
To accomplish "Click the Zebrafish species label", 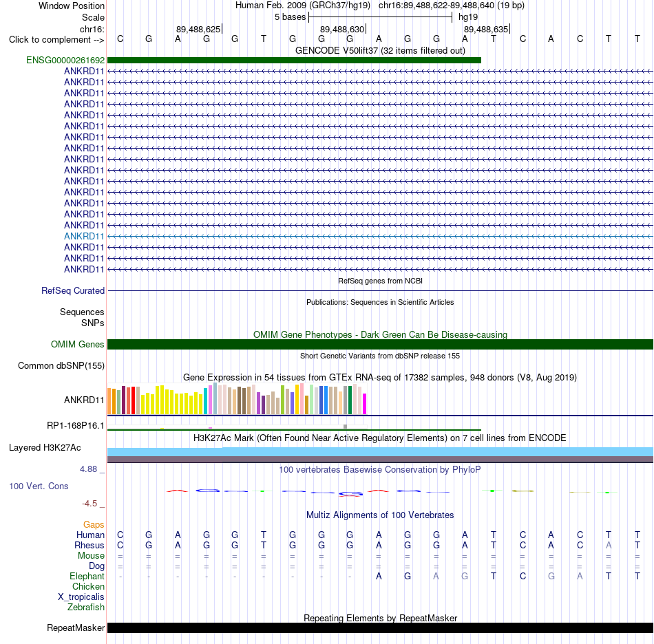I will [x=86, y=608].
